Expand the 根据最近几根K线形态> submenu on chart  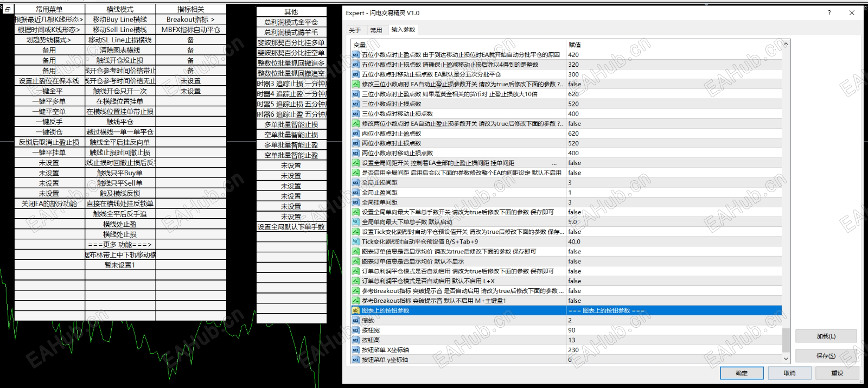[x=49, y=20]
